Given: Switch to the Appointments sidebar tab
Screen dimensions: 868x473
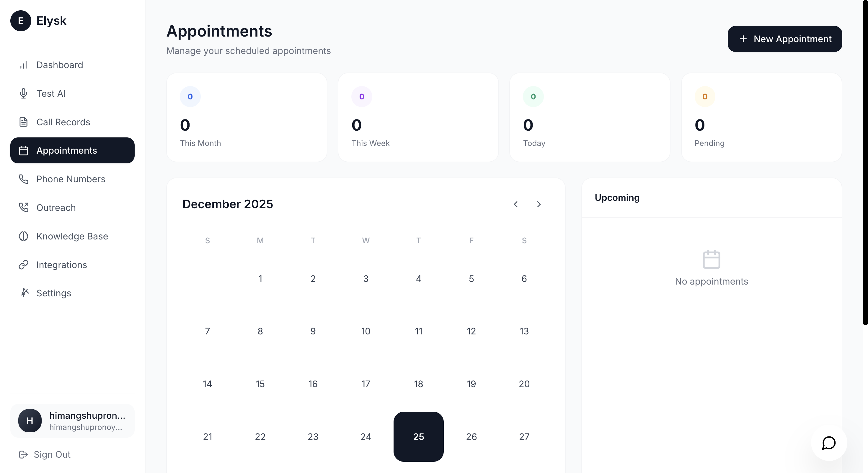Looking at the screenshot, I should click(x=67, y=150).
